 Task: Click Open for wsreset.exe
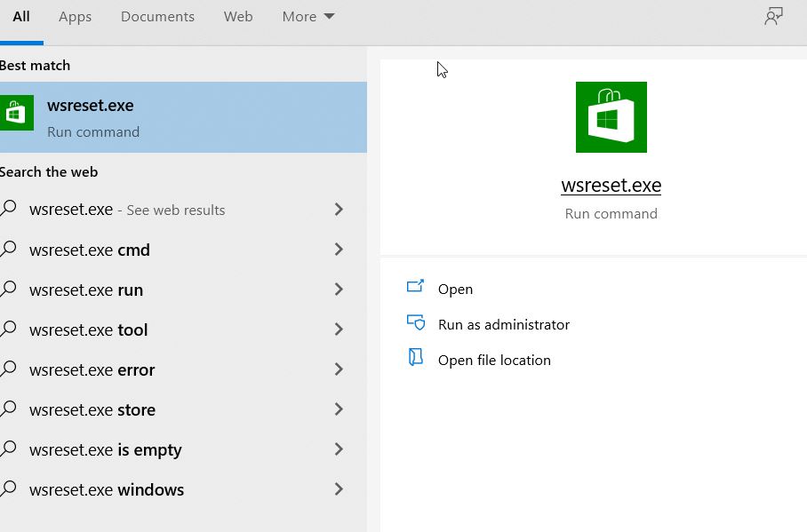pos(455,290)
